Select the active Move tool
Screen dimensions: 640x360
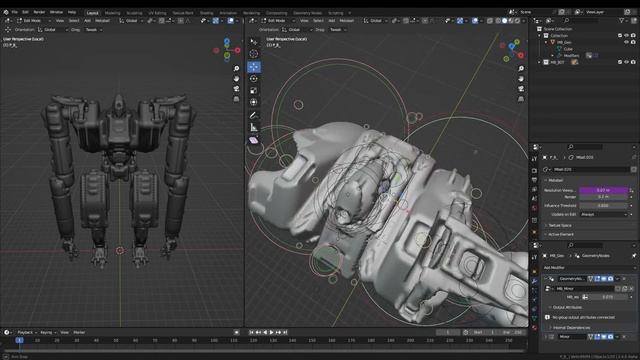(254, 67)
